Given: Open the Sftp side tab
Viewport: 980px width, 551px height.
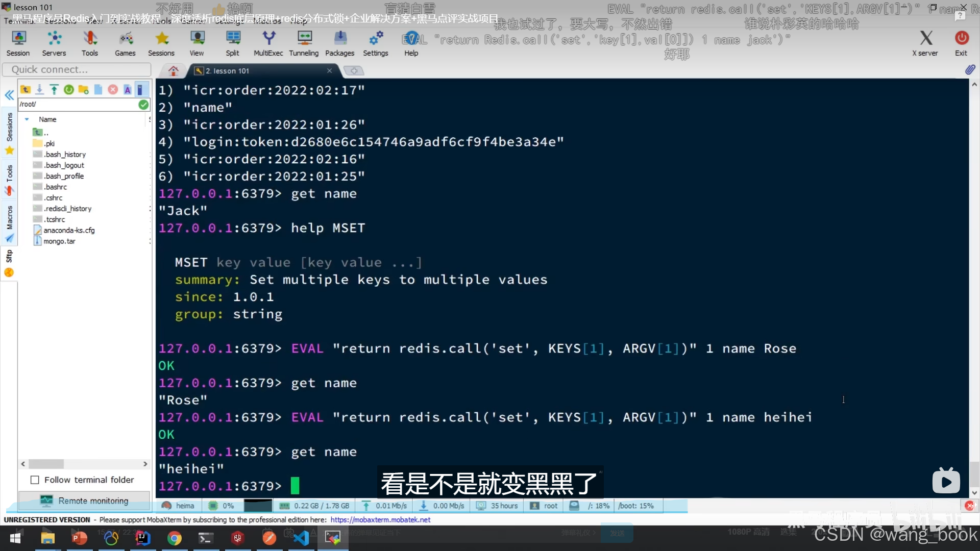Looking at the screenshot, I should 9,257.
